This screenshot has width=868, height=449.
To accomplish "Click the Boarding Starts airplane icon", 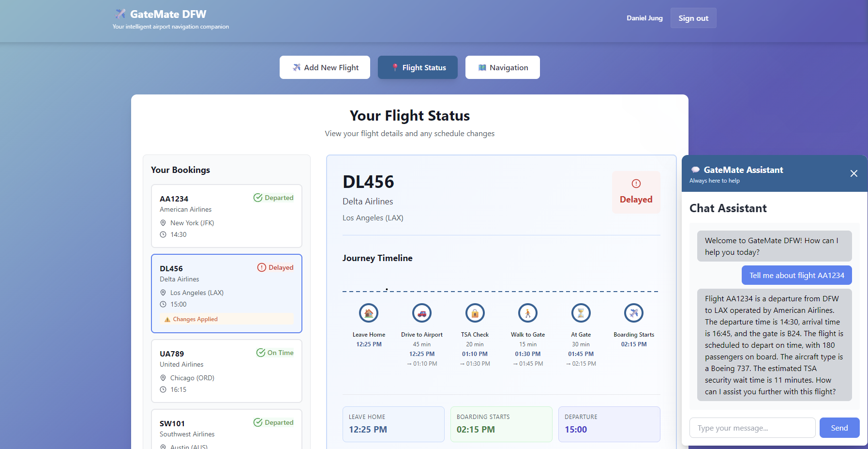I will coord(634,313).
